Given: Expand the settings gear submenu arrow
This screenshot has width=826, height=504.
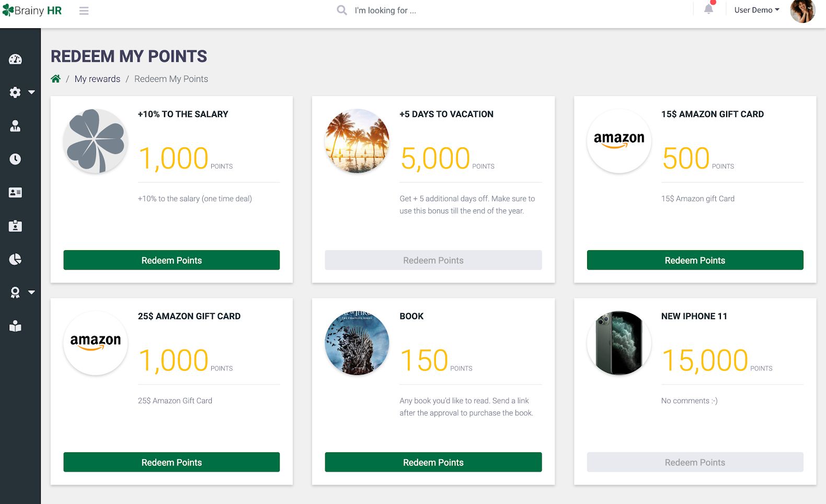Looking at the screenshot, I should [x=32, y=92].
